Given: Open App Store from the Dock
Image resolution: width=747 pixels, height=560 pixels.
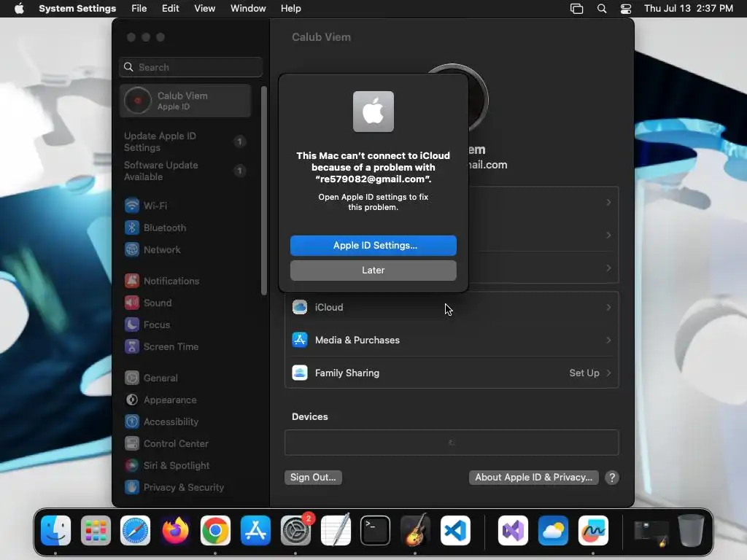Looking at the screenshot, I should 255,531.
